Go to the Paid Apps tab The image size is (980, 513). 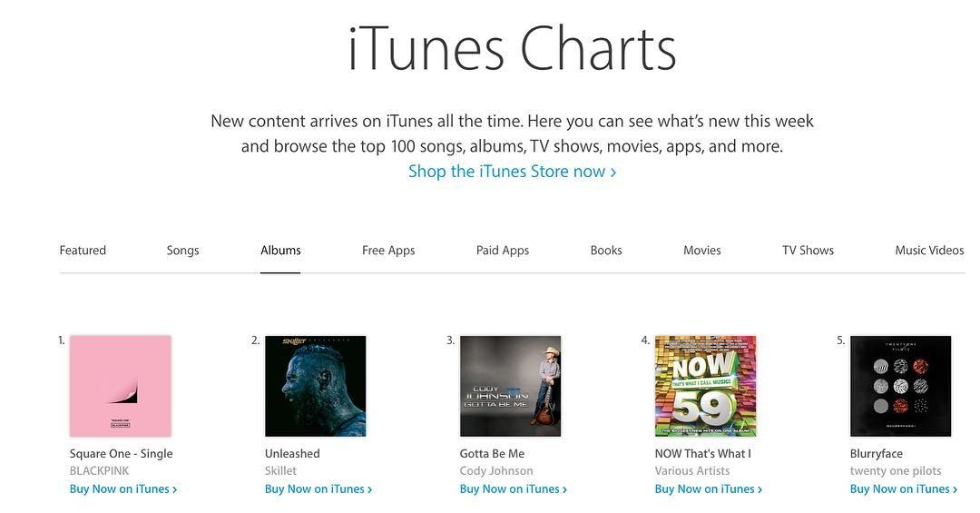pyautogui.click(x=503, y=251)
